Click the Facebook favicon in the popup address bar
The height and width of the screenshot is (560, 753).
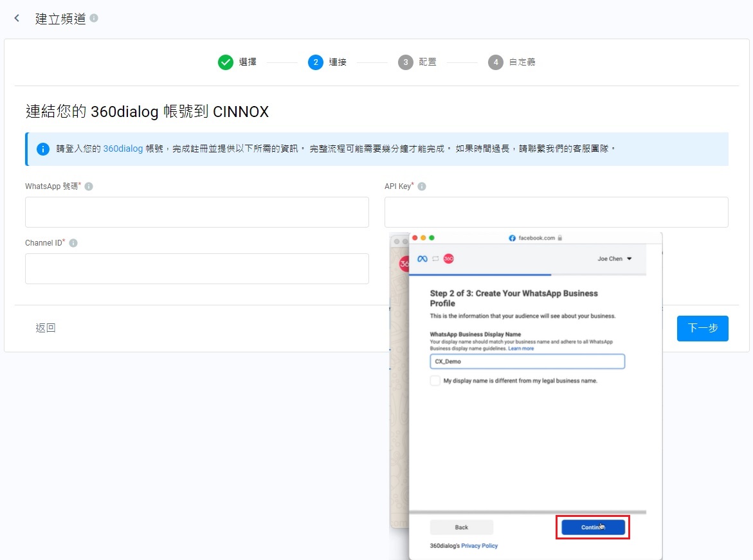(x=513, y=239)
